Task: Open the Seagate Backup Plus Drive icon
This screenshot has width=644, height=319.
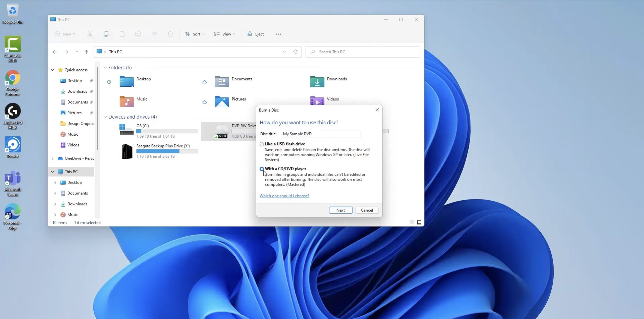Action: tap(127, 151)
